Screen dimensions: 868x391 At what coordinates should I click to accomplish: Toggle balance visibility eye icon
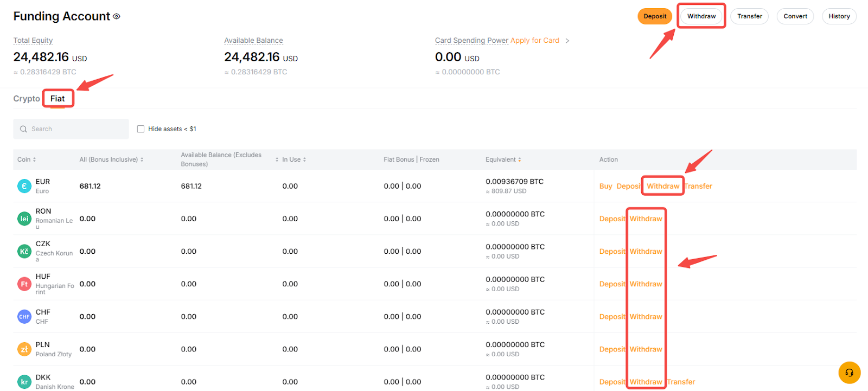[x=117, y=16]
